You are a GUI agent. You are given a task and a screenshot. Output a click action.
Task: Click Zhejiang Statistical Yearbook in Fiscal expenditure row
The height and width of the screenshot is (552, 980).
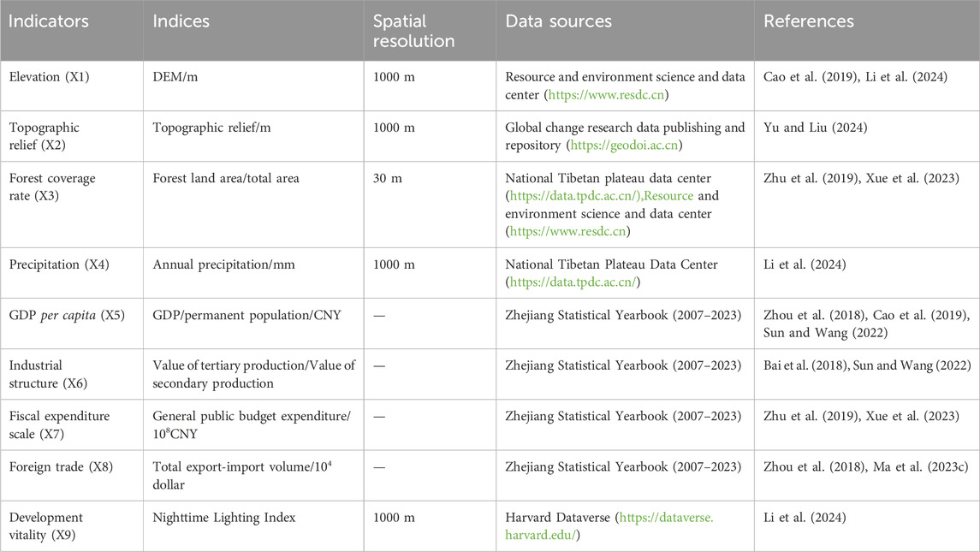[x=623, y=417]
